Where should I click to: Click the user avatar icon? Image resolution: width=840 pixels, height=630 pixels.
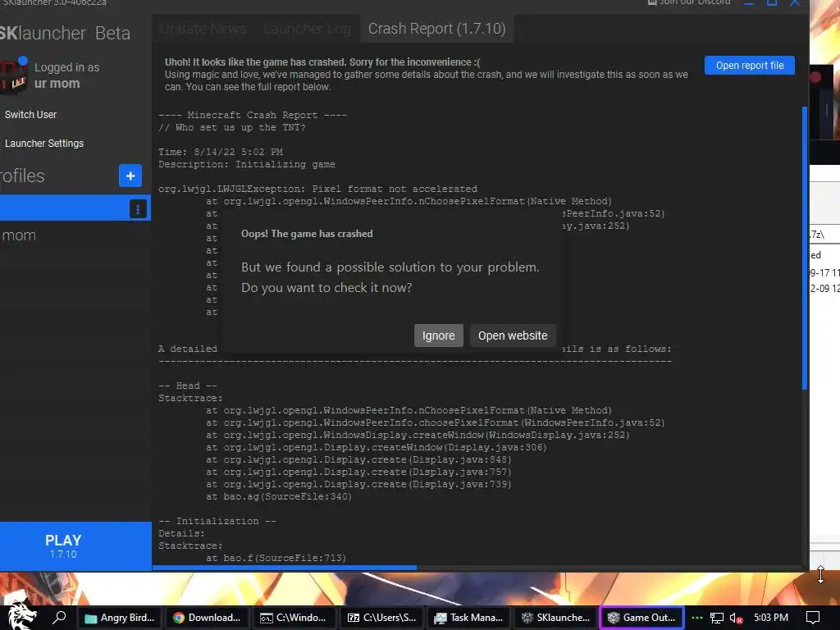point(13,76)
